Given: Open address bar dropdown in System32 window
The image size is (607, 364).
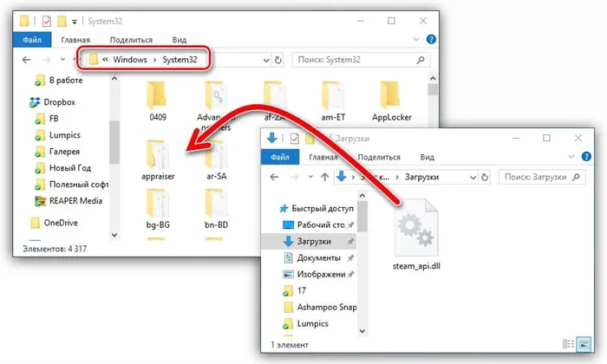Looking at the screenshot, I should 266,60.
